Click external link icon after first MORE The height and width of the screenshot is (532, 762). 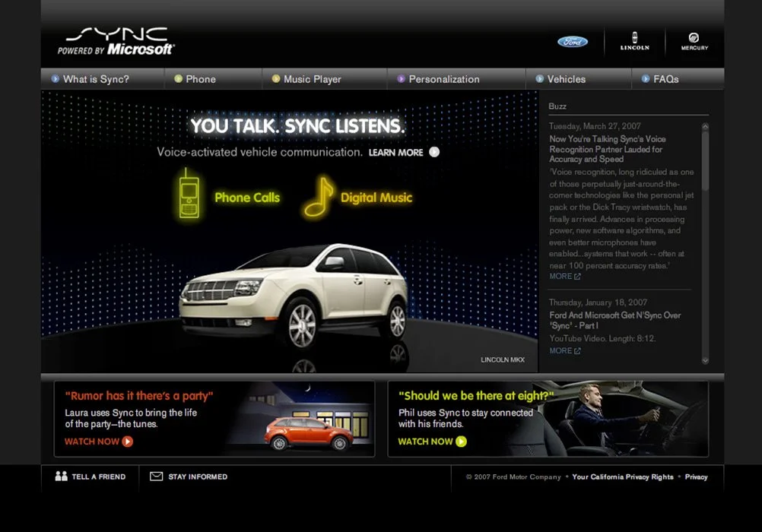pyautogui.click(x=577, y=277)
